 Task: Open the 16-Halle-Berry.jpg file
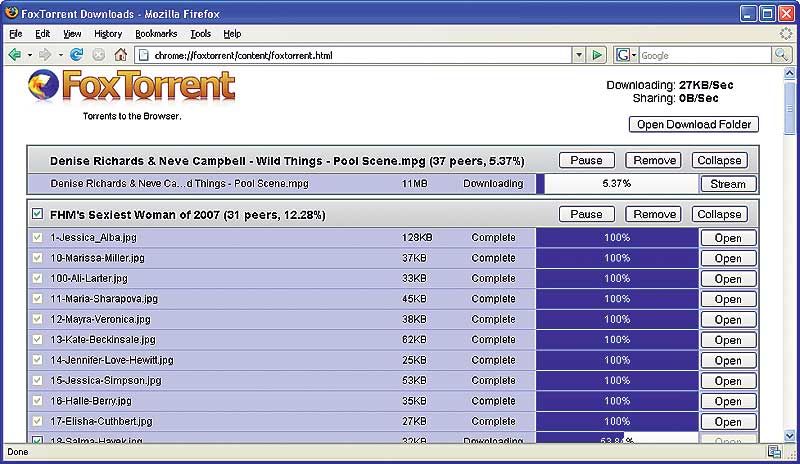click(x=728, y=401)
